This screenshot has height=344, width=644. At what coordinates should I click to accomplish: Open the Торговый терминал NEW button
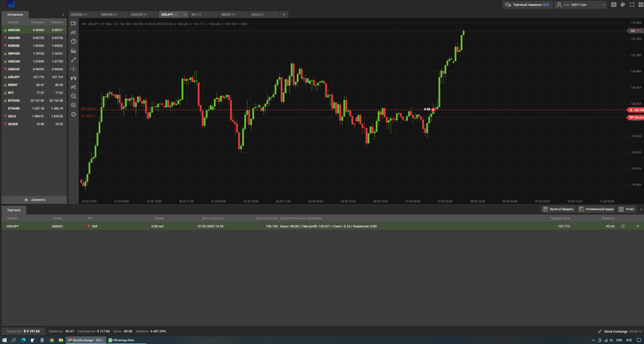pyautogui.click(x=528, y=5)
